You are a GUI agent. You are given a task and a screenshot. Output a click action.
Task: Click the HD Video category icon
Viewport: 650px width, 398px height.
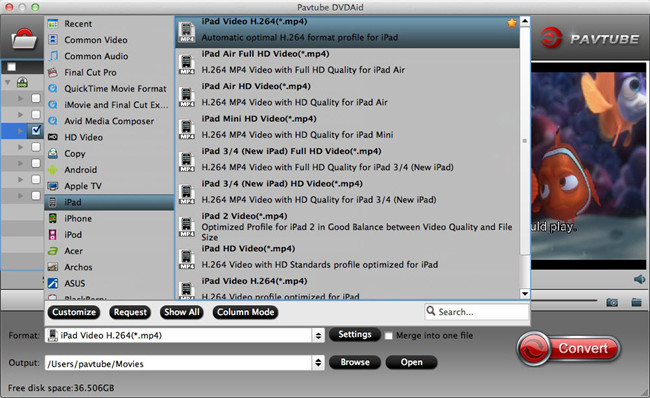pyautogui.click(x=53, y=137)
